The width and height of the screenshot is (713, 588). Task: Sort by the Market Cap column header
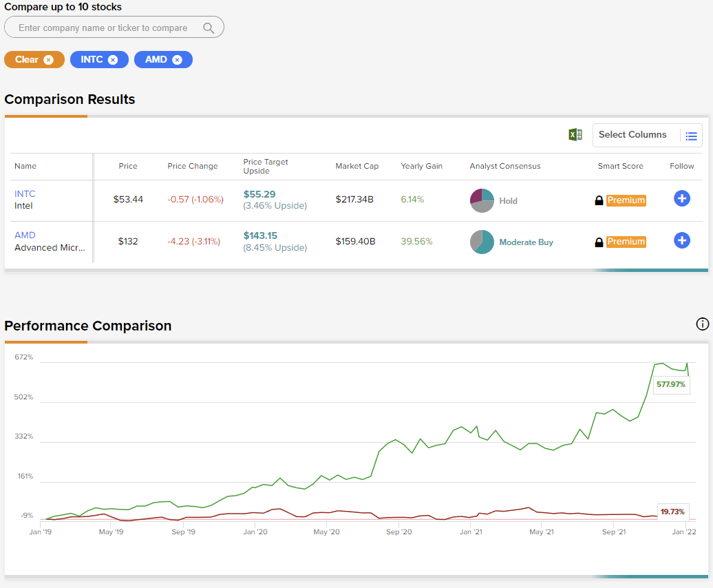(x=357, y=166)
